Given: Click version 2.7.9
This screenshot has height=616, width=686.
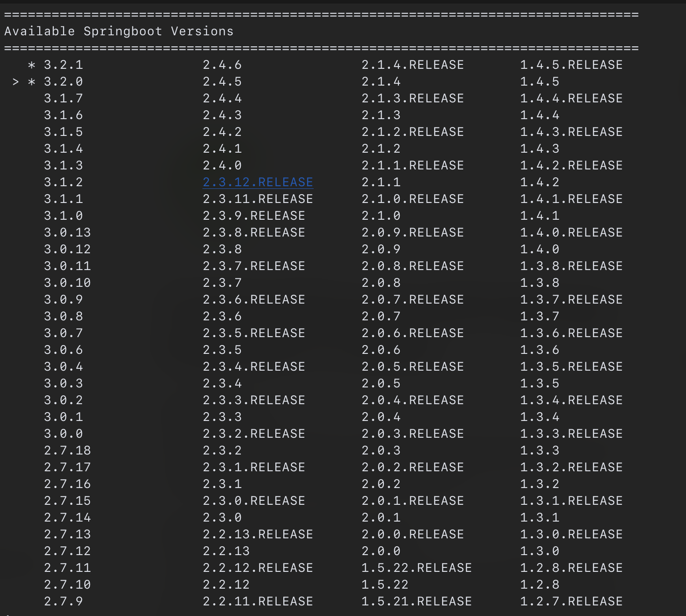Looking at the screenshot, I should coord(64,601).
